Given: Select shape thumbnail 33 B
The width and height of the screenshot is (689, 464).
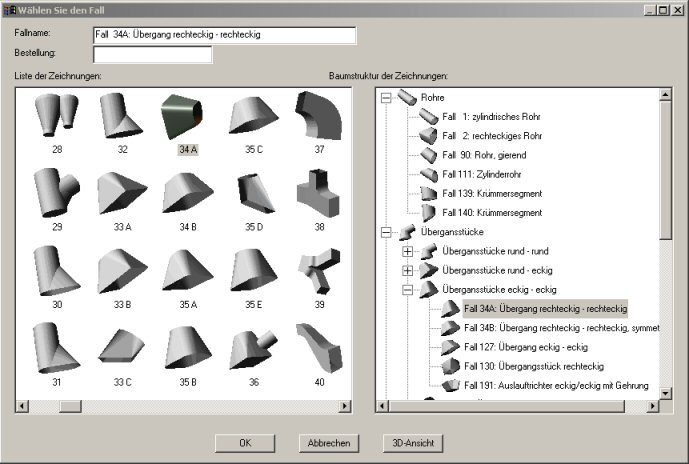Looking at the screenshot, I should 122,271.
